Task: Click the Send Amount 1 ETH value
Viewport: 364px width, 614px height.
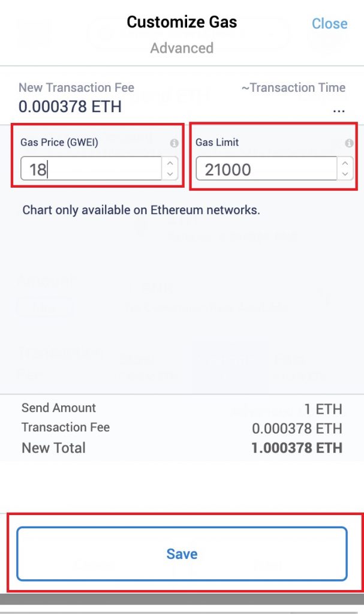Action: [323, 409]
